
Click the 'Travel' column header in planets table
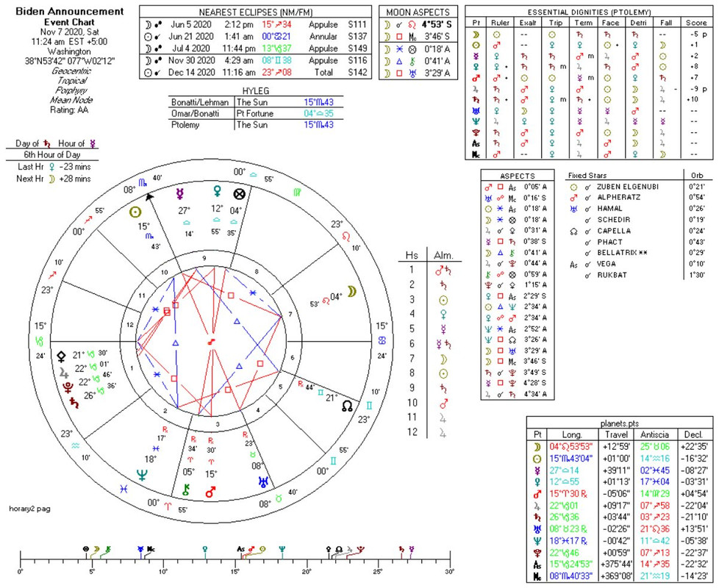tap(616, 435)
